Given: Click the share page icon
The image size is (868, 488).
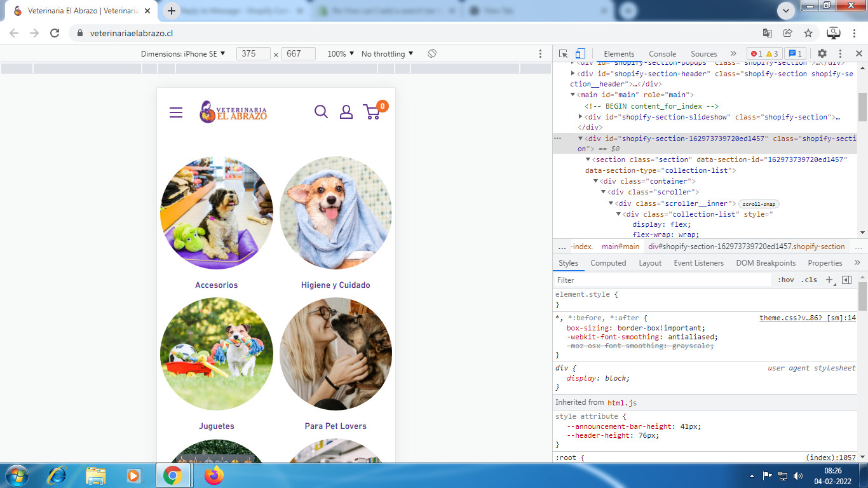Looking at the screenshot, I should (788, 33).
